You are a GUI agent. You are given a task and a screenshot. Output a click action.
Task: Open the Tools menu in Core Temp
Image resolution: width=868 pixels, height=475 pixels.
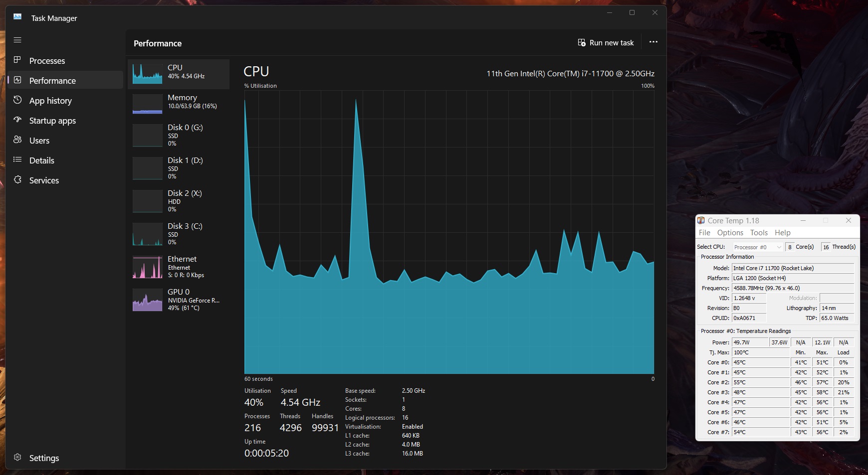coord(759,233)
